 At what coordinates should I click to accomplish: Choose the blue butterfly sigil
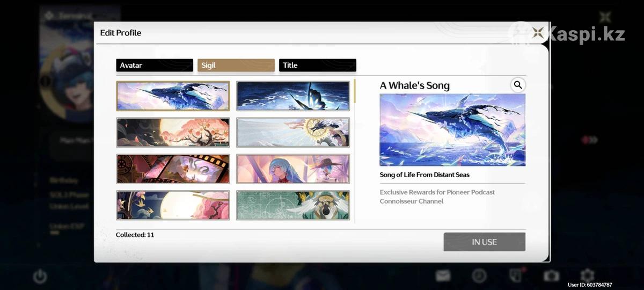pyautogui.click(x=293, y=96)
